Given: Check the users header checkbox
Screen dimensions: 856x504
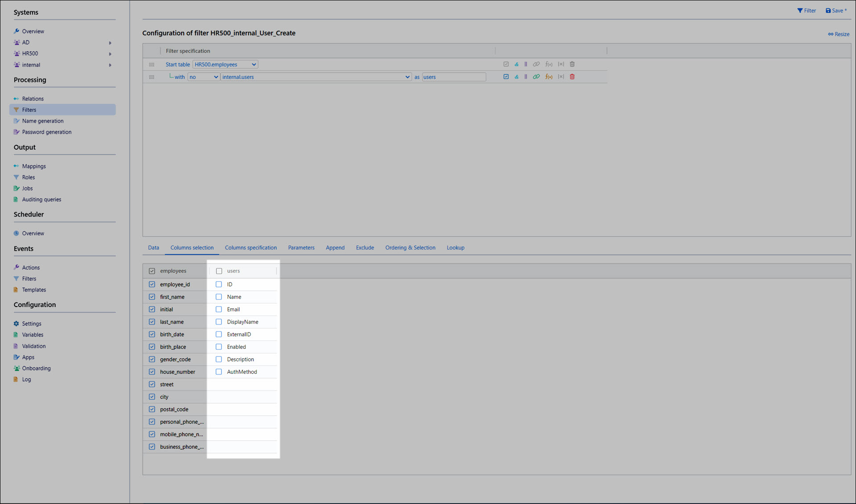Looking at the screenshot, I should 219,271.
